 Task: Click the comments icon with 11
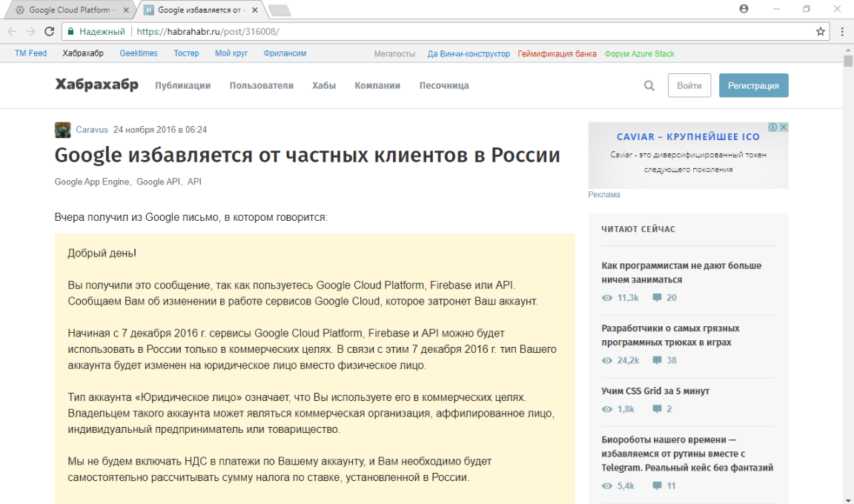point(657,485)
